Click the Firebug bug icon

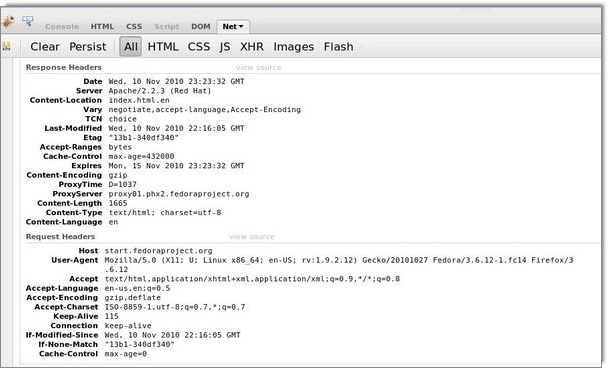point(8,22)
